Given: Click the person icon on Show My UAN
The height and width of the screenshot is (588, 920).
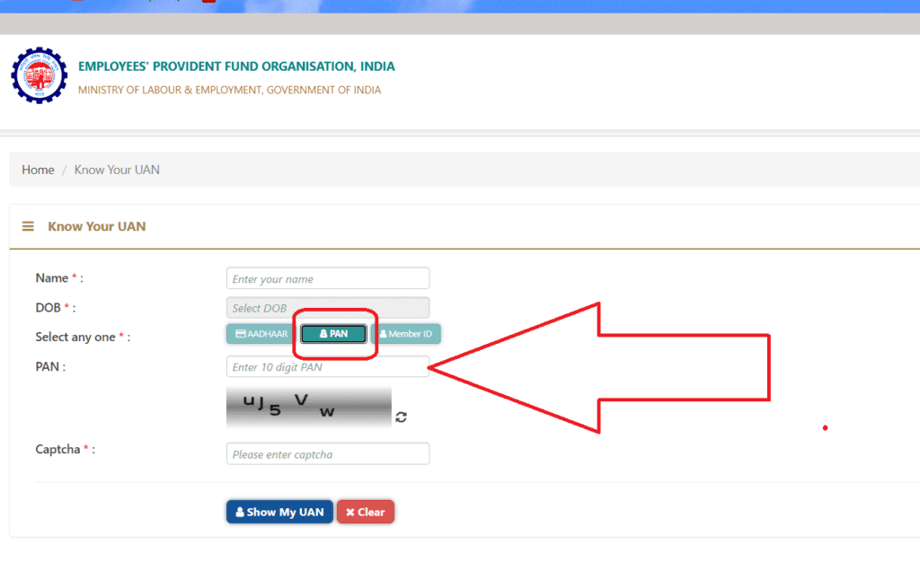Looking at the screenshot, I should [x=239, y=512].
